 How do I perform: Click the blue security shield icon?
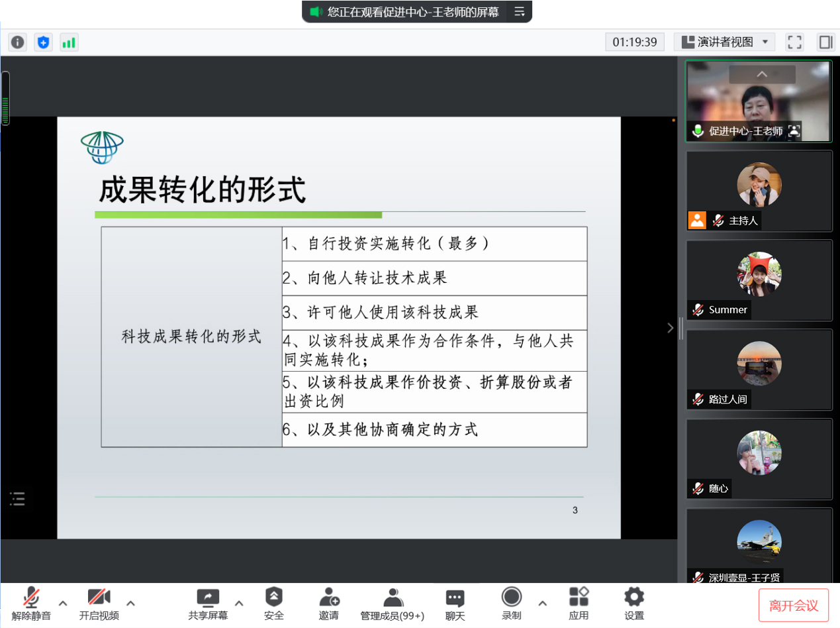(x=43, y=42)
